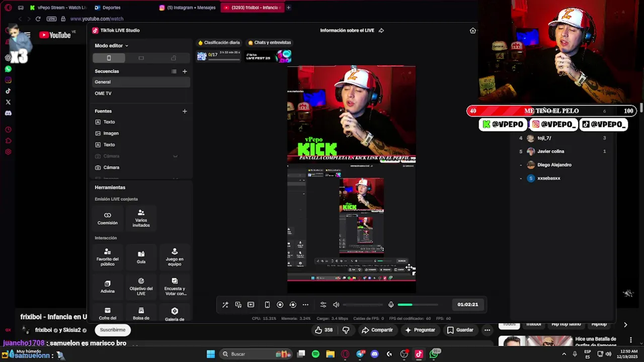Open Discord from the taskbar

pos(374,354)
